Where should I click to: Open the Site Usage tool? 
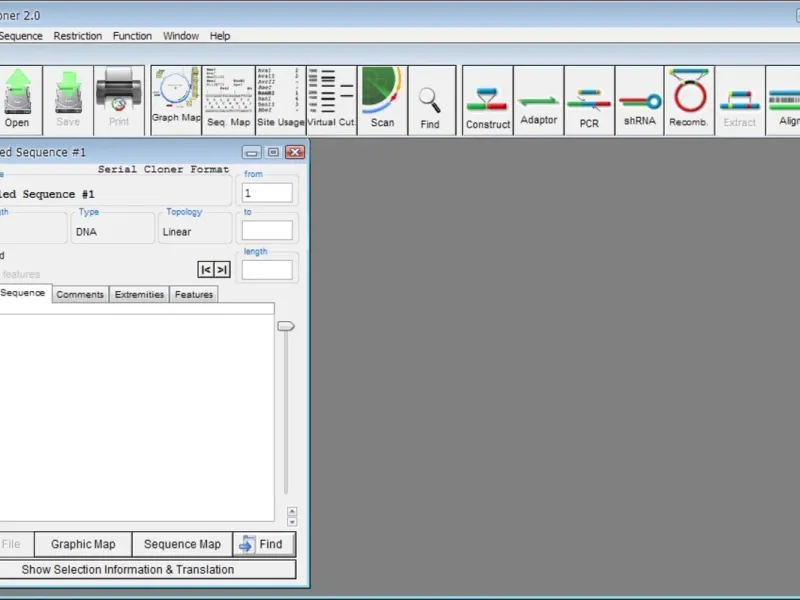[281, 99]
